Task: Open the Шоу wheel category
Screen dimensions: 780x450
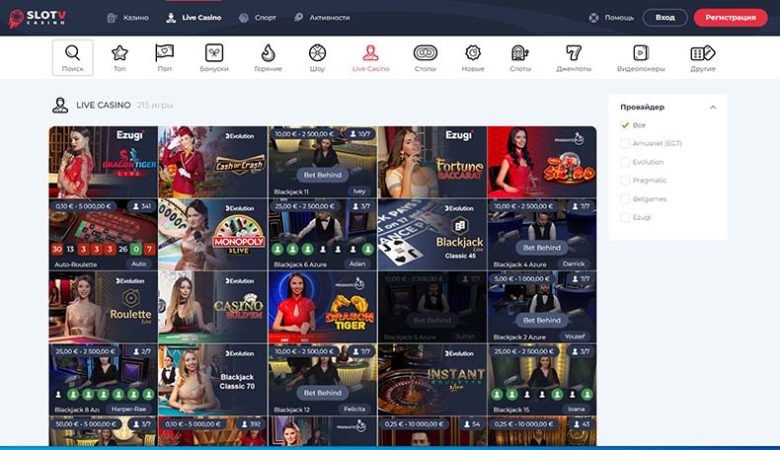Action: (x=317, y=58)
